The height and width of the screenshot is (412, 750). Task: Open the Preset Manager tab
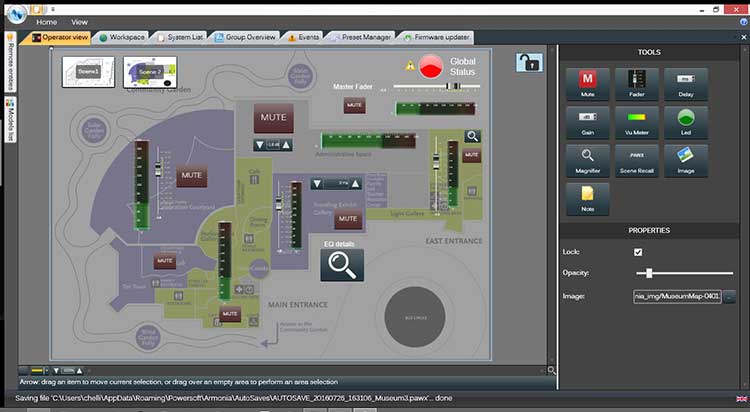pos(361,37)
